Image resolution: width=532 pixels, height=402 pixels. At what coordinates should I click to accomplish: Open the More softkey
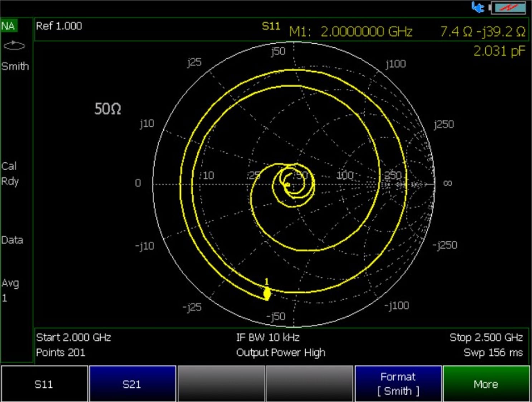point(486,383)
